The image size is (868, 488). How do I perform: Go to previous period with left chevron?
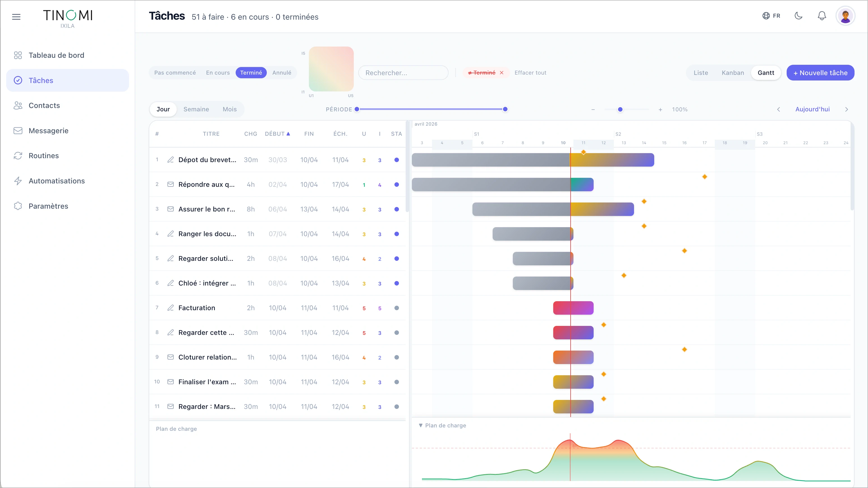(x=779, y=109)
